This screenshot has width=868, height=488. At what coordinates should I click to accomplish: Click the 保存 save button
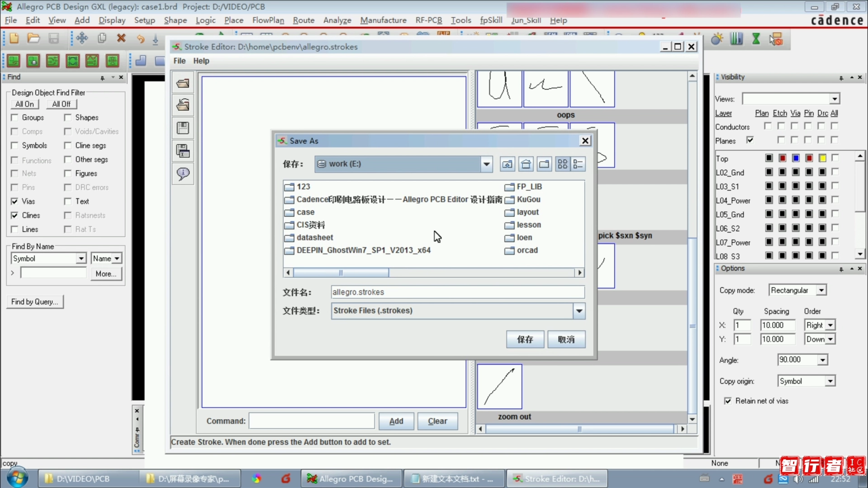tap(525, 340)
